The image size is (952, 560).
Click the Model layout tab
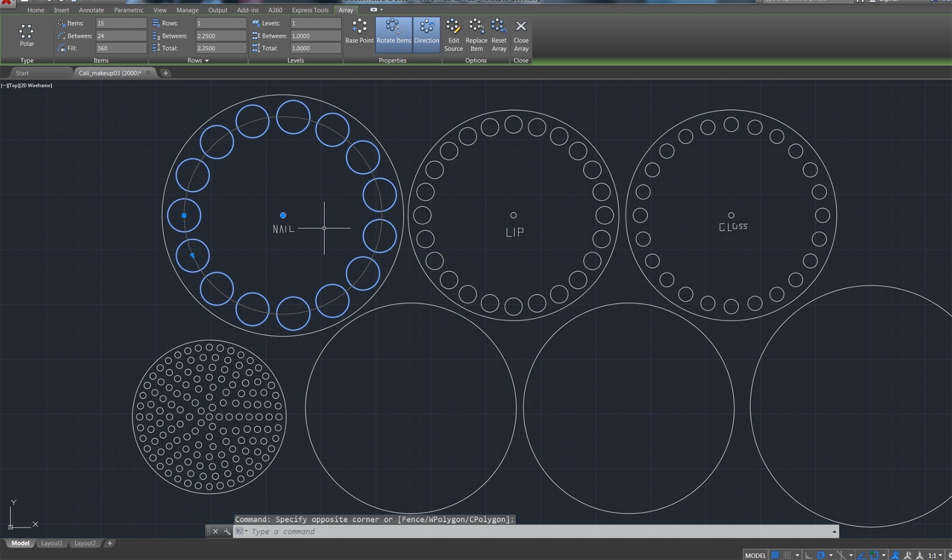[20, 543]
